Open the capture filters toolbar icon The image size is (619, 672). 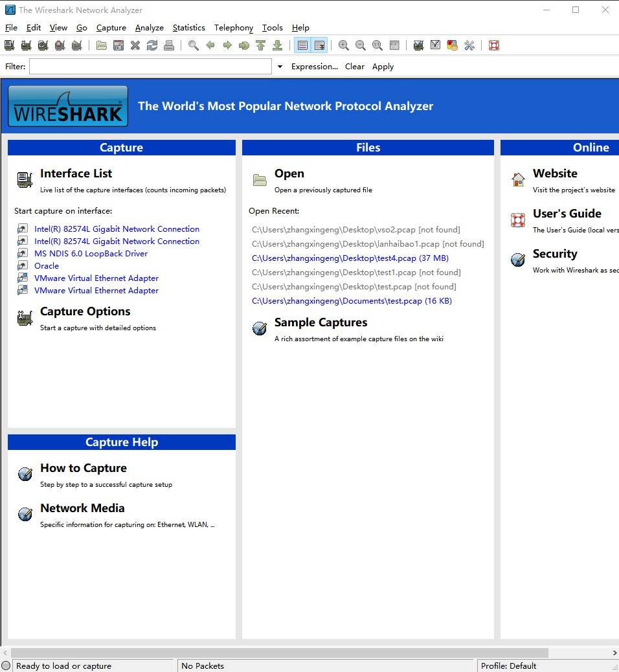(x=418, y=45)
